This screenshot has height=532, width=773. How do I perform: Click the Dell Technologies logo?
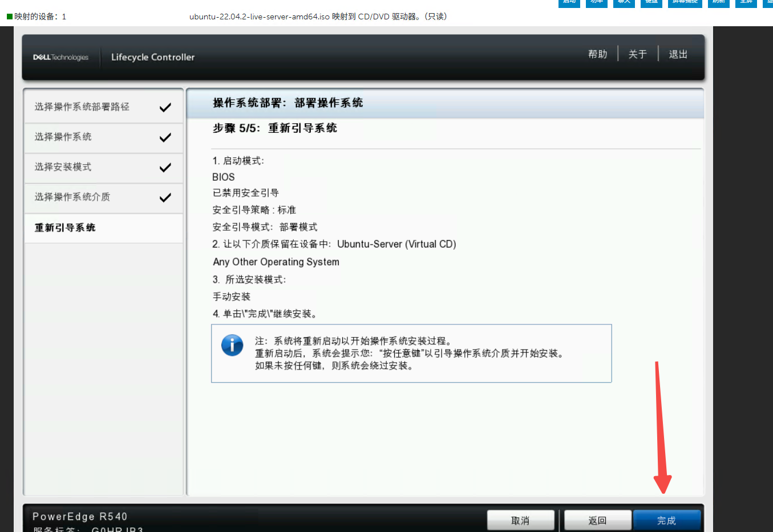(60, 58)
